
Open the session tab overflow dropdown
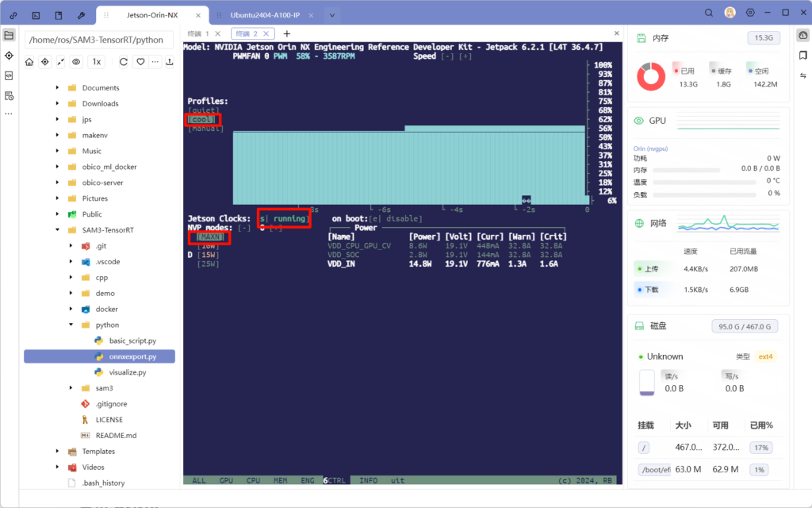pos(332,14)
